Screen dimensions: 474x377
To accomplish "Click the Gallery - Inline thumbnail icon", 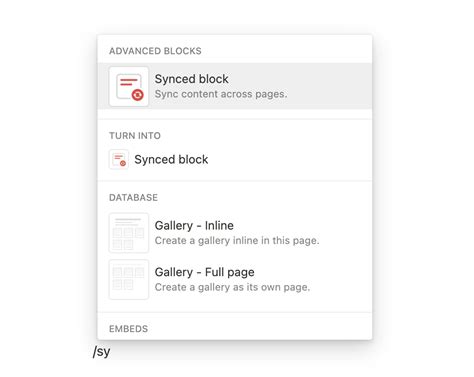I will pyautogui.click(x=129, y=233).
